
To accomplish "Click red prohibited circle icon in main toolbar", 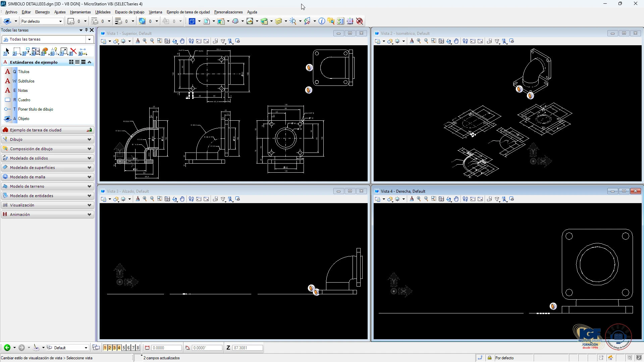I will click(x=360, y=21).
